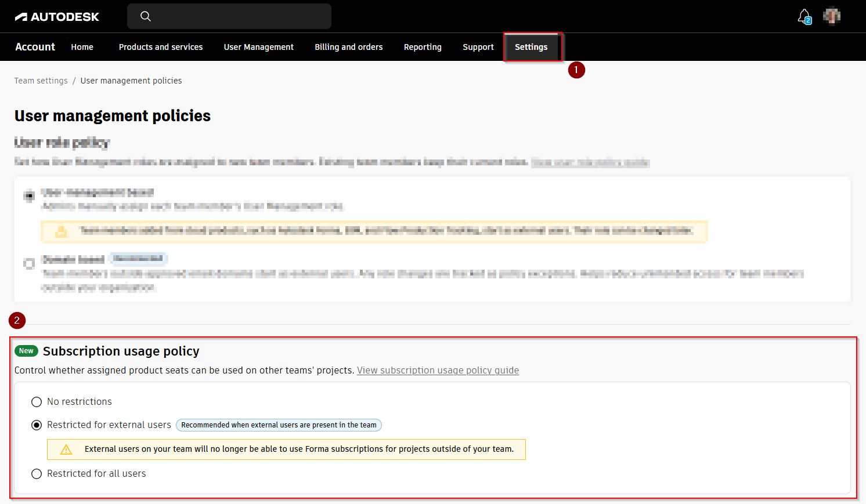866x504 pixels.
Task: Click the yellow warning triangle icon
Action: pyautogui.click(x=66, y=449)
